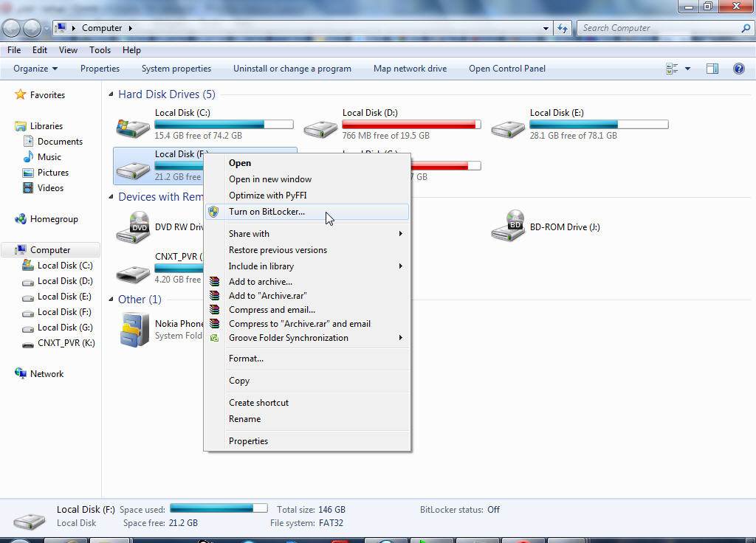The width and height of the screenshot is (756, 543).
Task: Click the Local Disk (C:) drive icon
Action: [x=133, y=128]
